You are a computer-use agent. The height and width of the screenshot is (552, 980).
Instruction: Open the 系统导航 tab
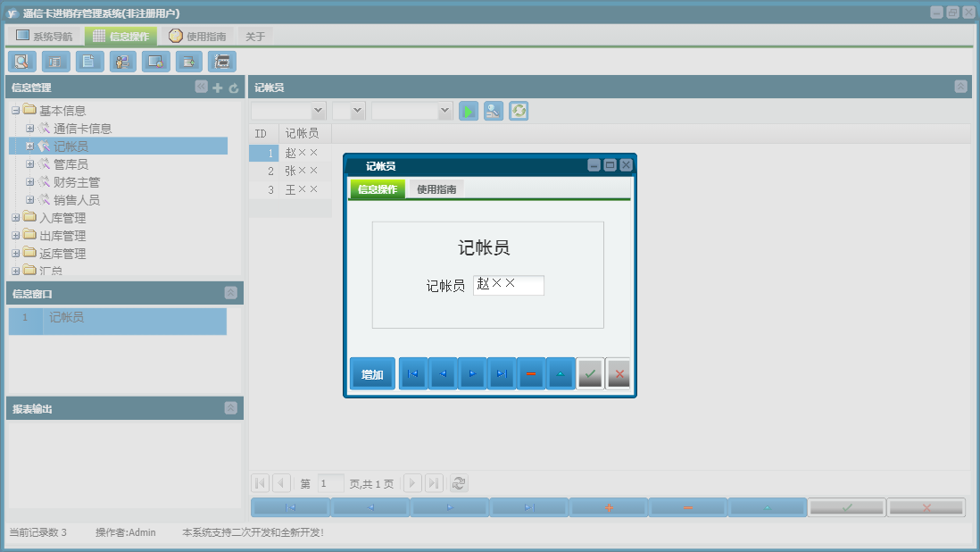point(46,35)
